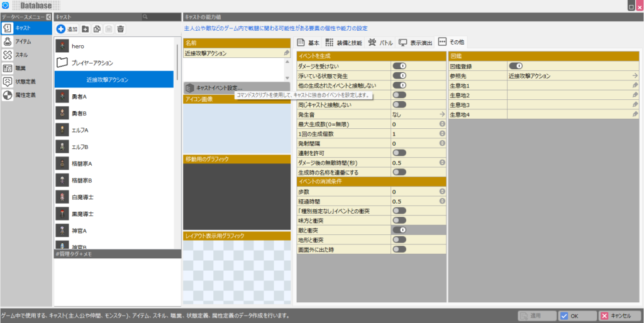
Task: Click the 経過時間 value stepper
Action: click(442, 201)
